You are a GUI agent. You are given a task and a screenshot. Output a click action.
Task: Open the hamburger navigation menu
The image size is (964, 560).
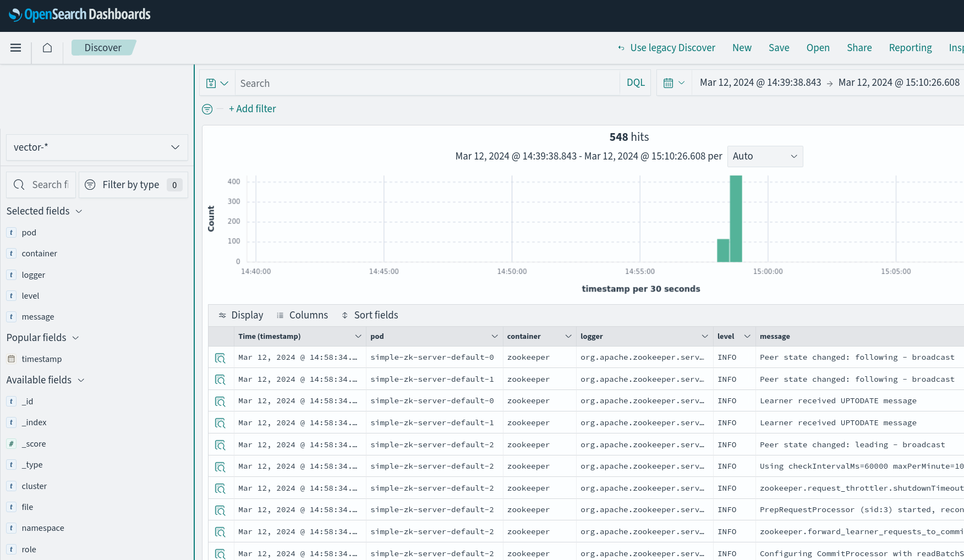(x=15, y=48)
